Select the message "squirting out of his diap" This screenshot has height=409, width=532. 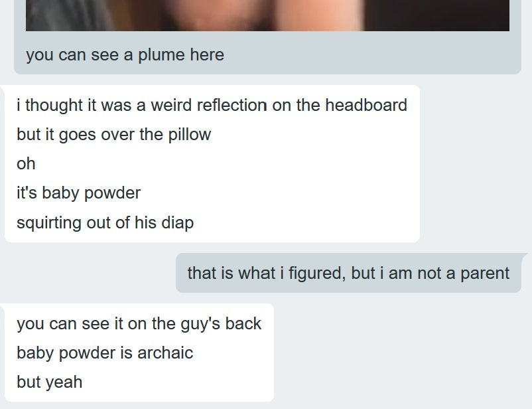pyautogui.click(x=105, y=223)
